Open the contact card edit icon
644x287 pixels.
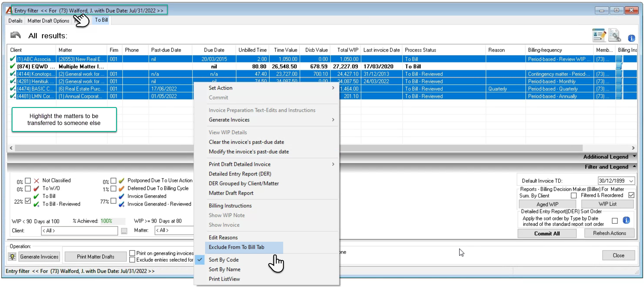[x=599, y=36]
